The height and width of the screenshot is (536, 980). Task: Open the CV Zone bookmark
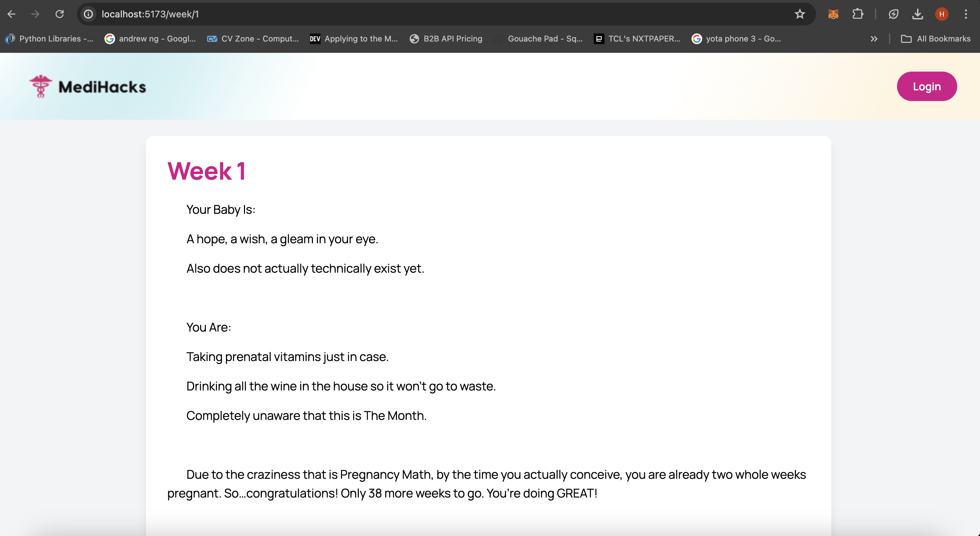coord(253,38)
